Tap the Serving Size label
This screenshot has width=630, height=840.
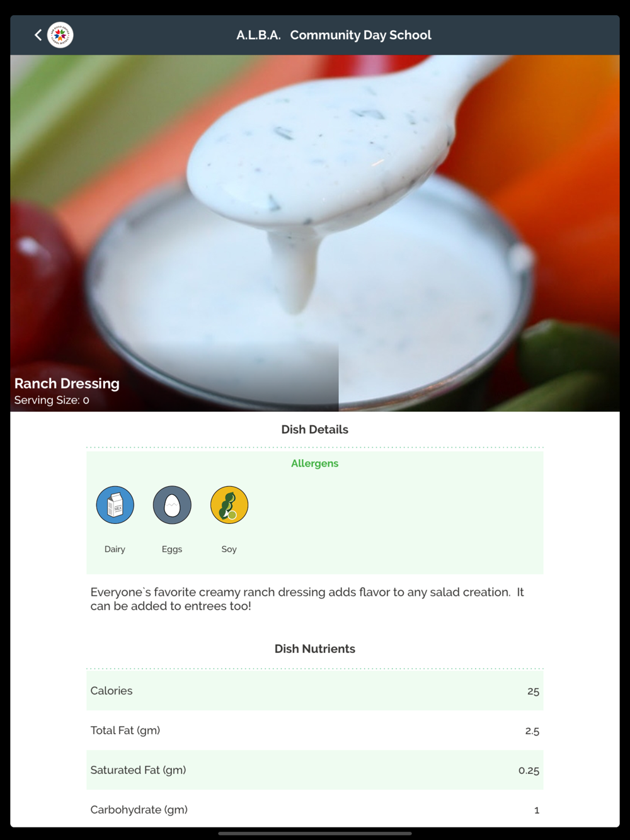(52, 400)
